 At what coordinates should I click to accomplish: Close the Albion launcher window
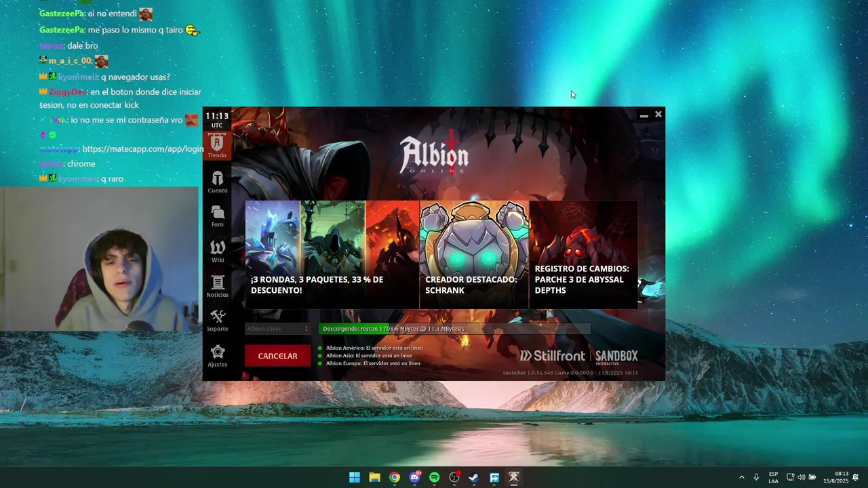(658, 115)
